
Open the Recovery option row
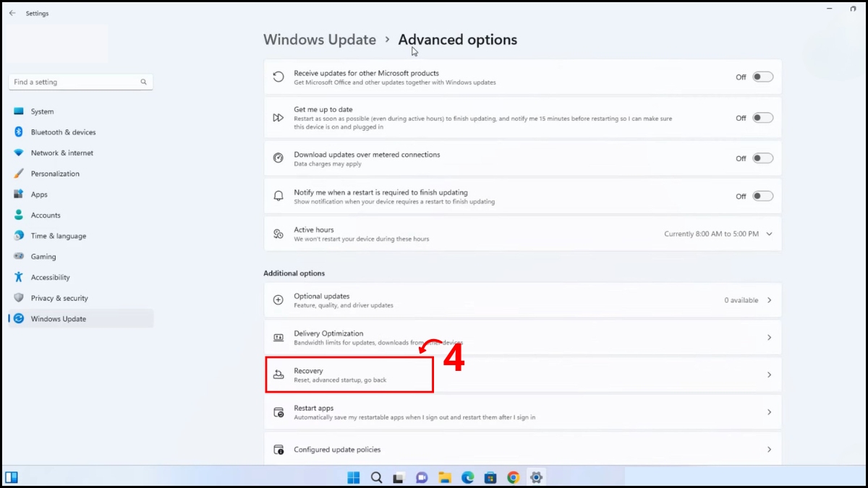pyautogui.click(x=523, y=374)
